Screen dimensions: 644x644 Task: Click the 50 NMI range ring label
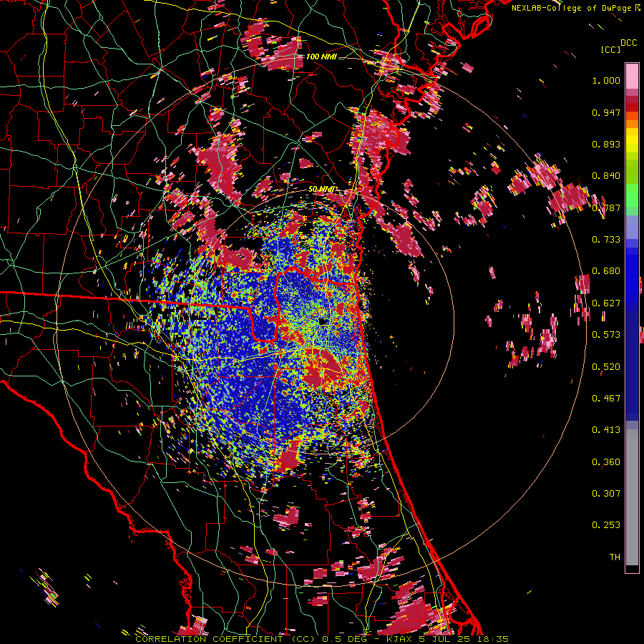[322, 189]
